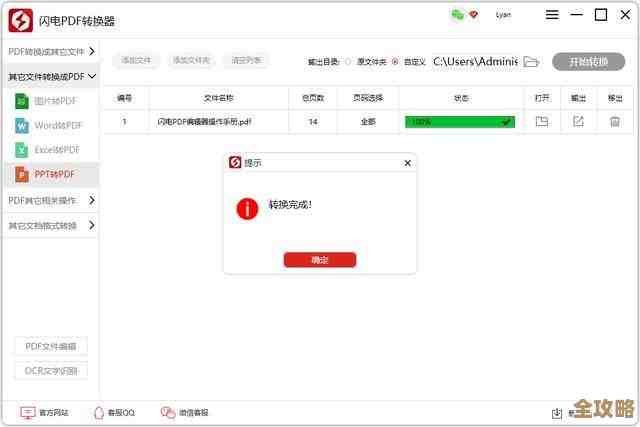The height and width of the screenshot is (427, 640).
Task: Click the 编号 column header
Action: click(124, 98)
